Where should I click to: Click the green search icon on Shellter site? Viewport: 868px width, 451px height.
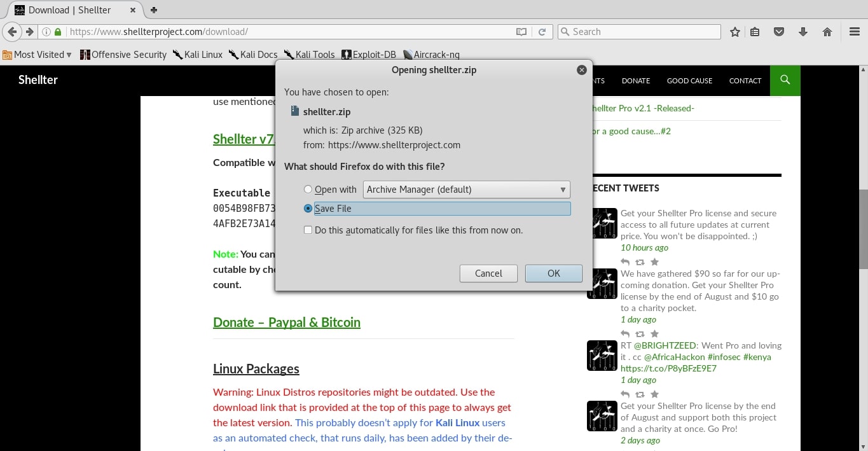coord(785,80)
